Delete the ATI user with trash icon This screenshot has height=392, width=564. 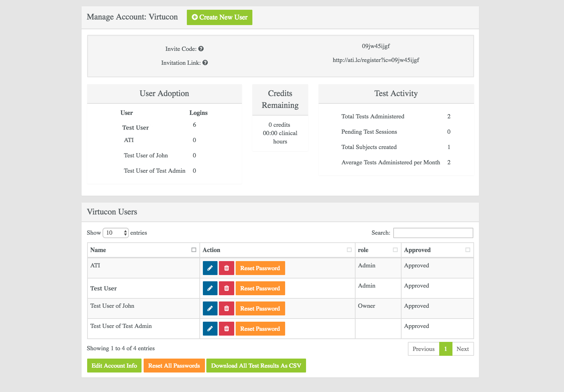click(x=227, y=268)
